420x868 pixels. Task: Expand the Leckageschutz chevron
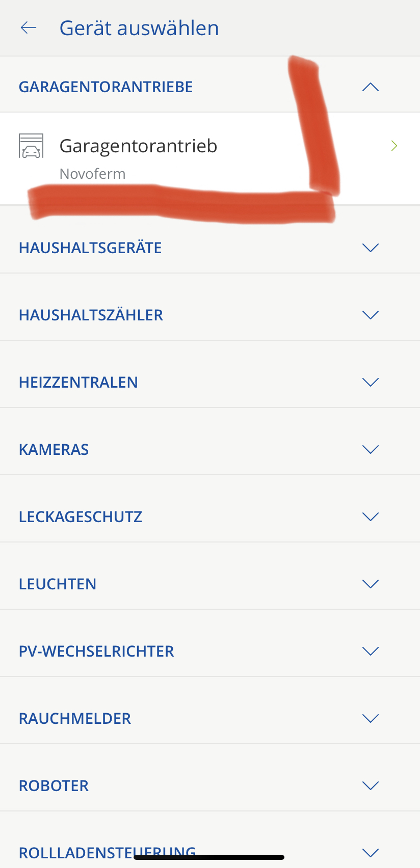[x=371, y=517]
